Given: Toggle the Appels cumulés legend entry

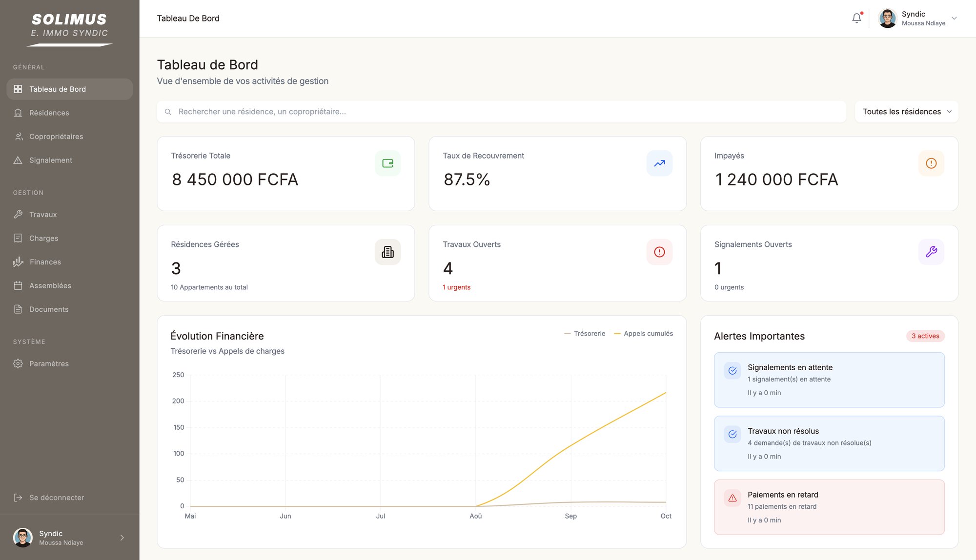Looking at the screenshot, I should tap(643, 334).
